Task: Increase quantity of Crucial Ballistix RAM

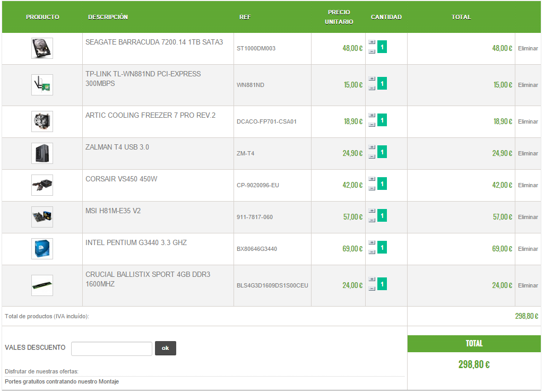Action: [372, 279]
